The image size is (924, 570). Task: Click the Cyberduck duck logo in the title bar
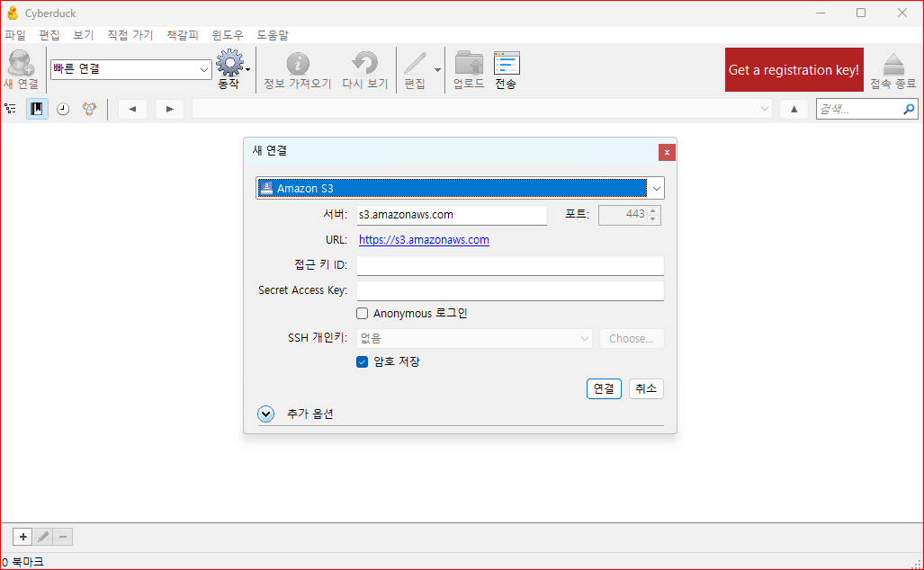(13, 13)
